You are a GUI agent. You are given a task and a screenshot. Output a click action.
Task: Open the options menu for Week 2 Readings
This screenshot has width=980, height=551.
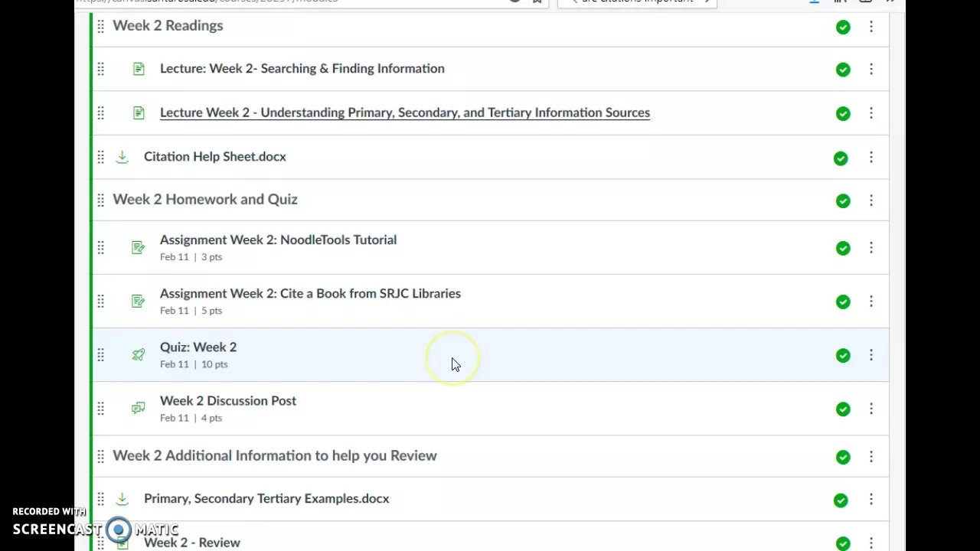[x=871, y=27]
